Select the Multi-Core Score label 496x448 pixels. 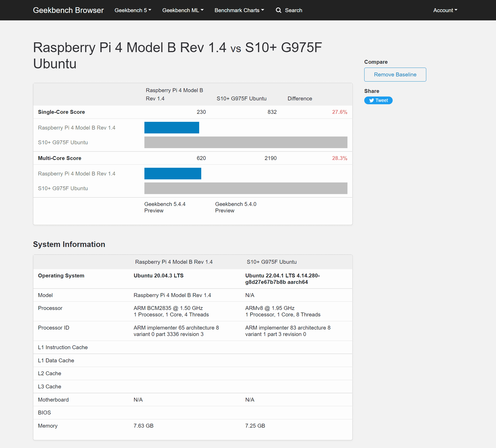[60, 158]
